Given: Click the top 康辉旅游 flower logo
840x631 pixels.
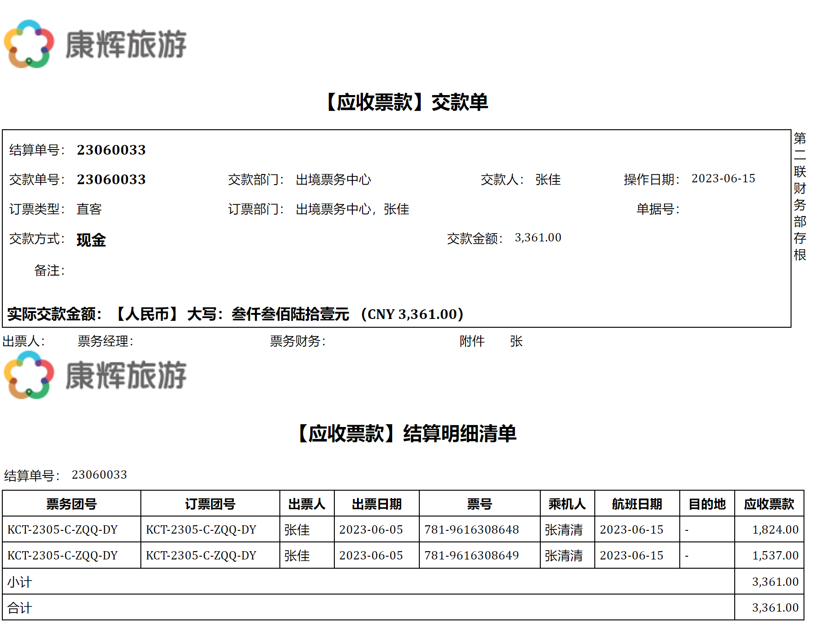Looking at the screenshot, I should (29, 44).
